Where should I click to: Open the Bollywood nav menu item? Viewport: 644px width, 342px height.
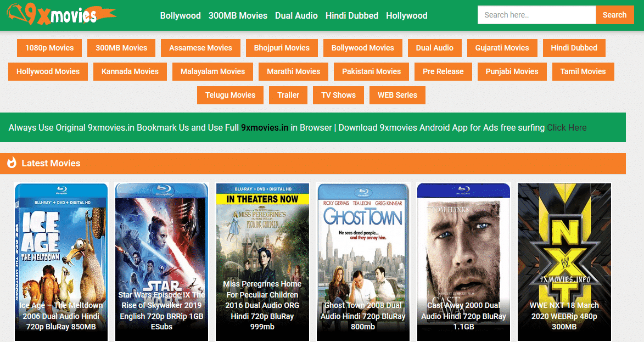pyautogui.click(x=180, y=15)
